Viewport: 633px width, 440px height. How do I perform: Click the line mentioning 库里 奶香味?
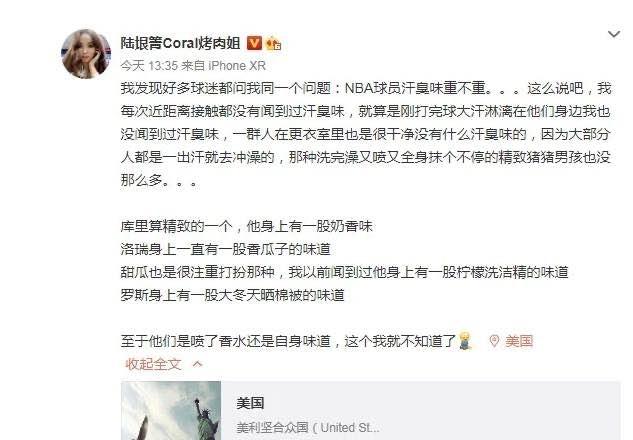click(246, 226)
